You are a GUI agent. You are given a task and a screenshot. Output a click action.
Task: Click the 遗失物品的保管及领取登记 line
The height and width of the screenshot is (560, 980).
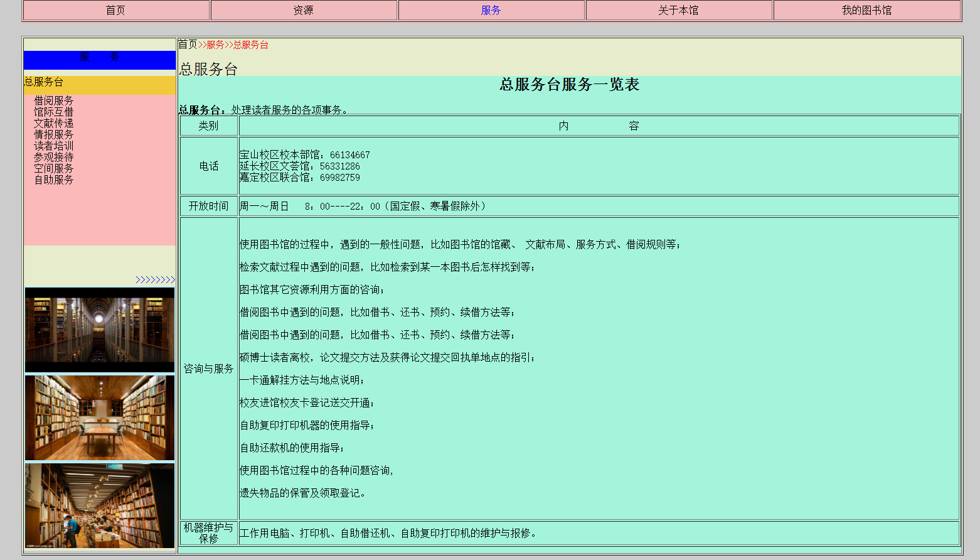tap(302, 493)
